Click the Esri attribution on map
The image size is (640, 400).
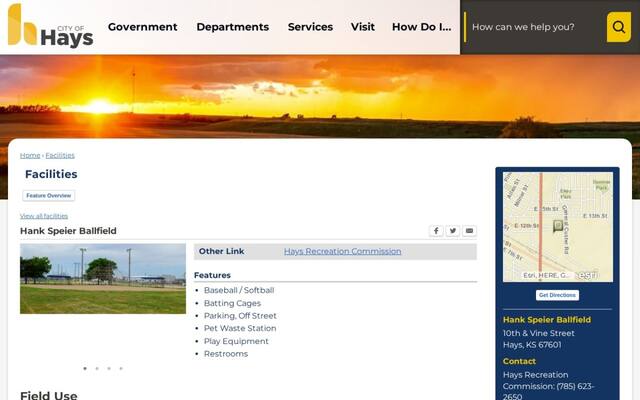545,276
